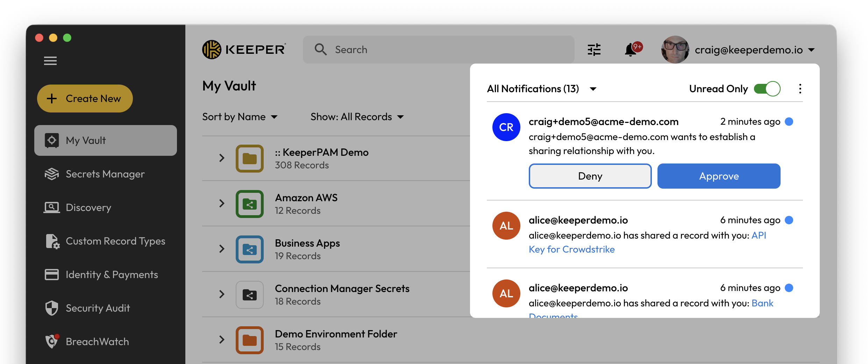Open BreachWatch from the sidebar

(97, 342)
